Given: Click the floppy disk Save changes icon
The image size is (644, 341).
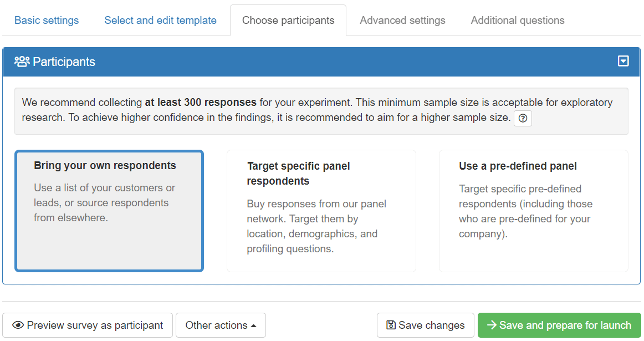Looking at the screenshot, I should [x=391, y=325].
